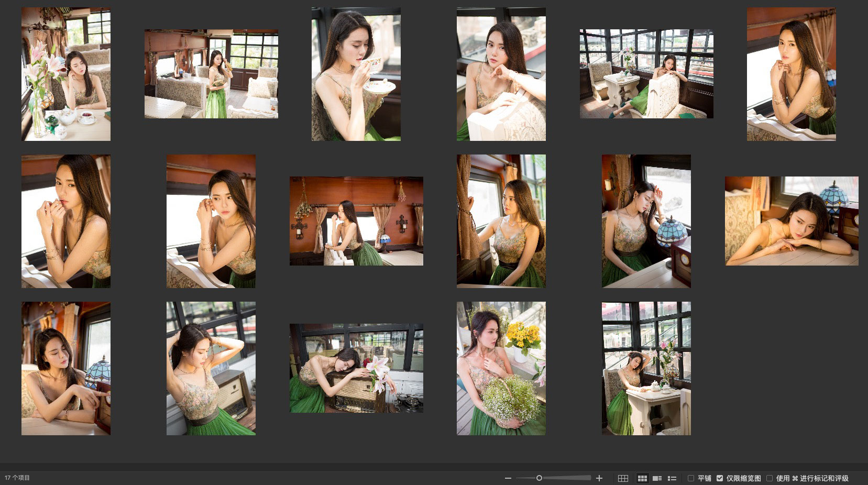
Task: Click the minus zoom-out thumbnail icon
Action: (508, 478)
